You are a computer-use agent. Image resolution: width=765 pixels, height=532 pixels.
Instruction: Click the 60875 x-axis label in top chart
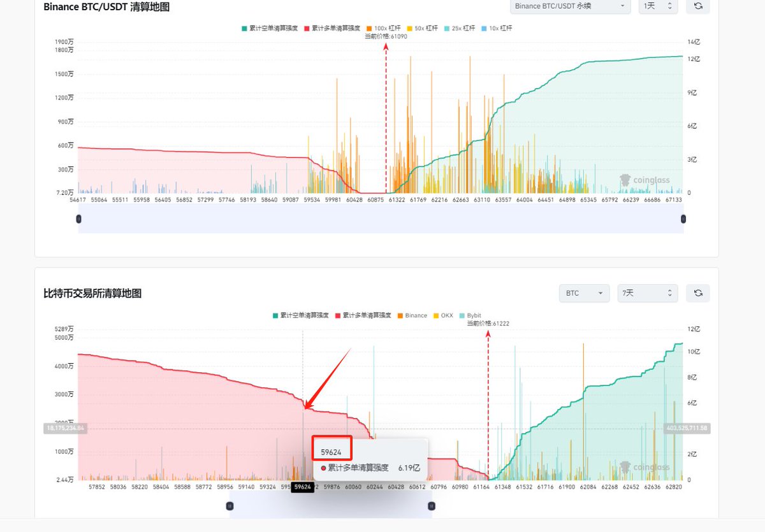376,199
